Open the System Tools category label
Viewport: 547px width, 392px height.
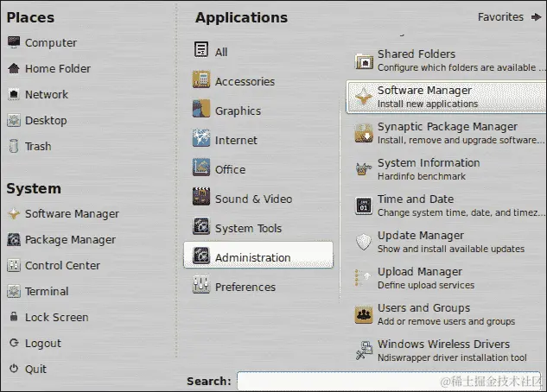(x=248, y=229)
